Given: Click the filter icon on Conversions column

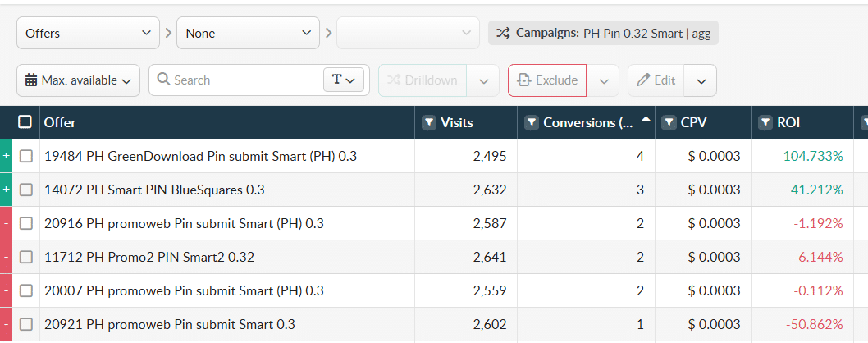Looking at the screenshot, I should coord(531,122).
